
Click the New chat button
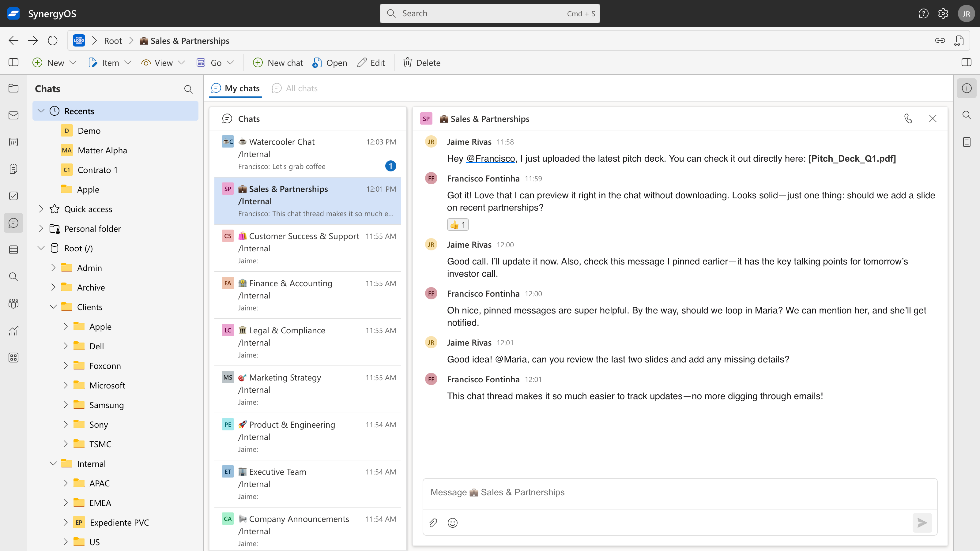278,63
